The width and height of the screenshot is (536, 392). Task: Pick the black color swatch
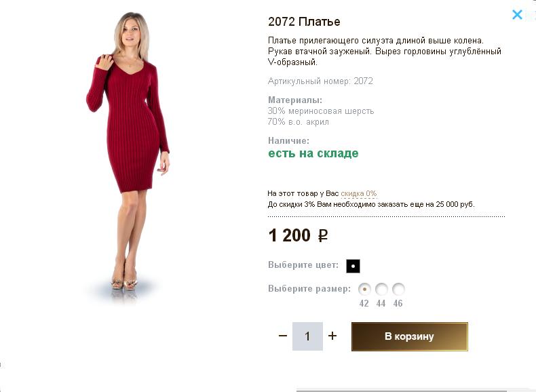pos(353,266)
